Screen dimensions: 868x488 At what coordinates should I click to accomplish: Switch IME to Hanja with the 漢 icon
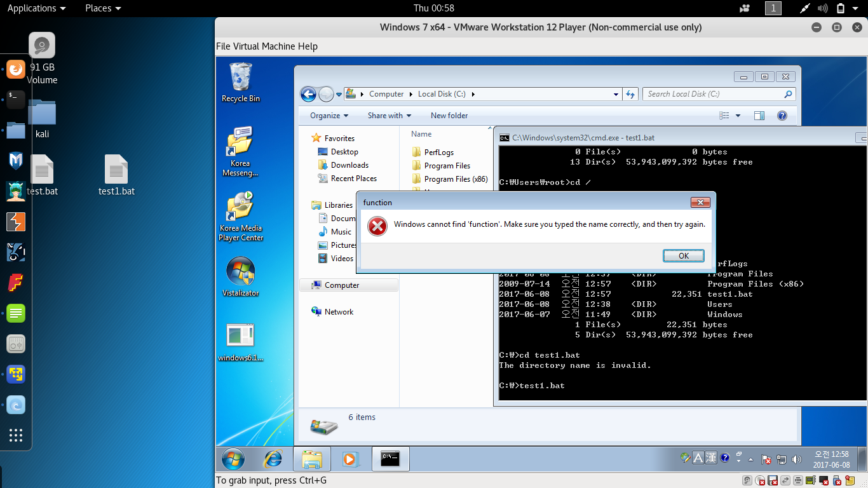pos(710,457)
